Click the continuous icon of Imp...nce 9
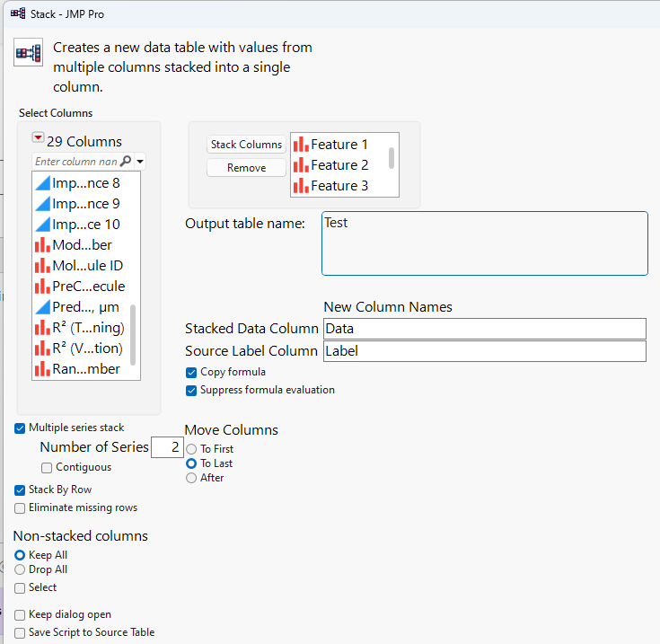The width and height of the screenshot is (660, 644). pos(42,204)
